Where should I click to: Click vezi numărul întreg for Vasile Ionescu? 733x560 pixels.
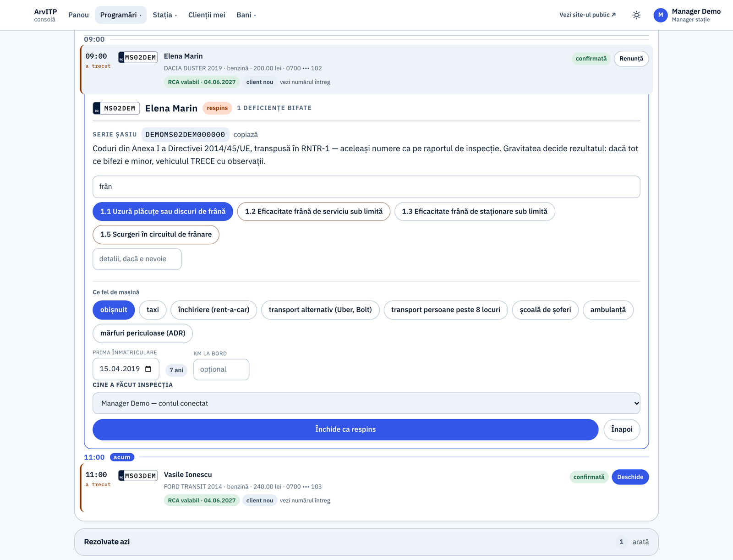coord(305,500)
